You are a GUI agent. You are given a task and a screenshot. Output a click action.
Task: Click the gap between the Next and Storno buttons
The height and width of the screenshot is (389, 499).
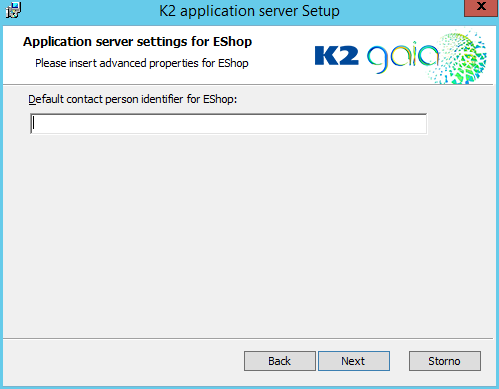(x=399, y=361)
